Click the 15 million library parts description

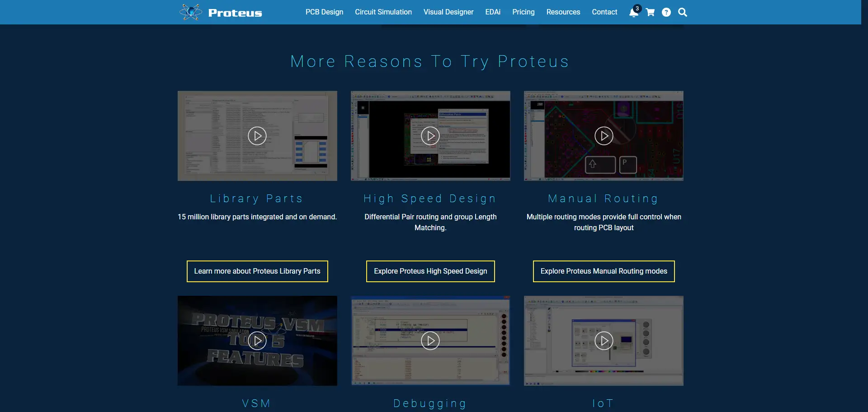point(257,217)
